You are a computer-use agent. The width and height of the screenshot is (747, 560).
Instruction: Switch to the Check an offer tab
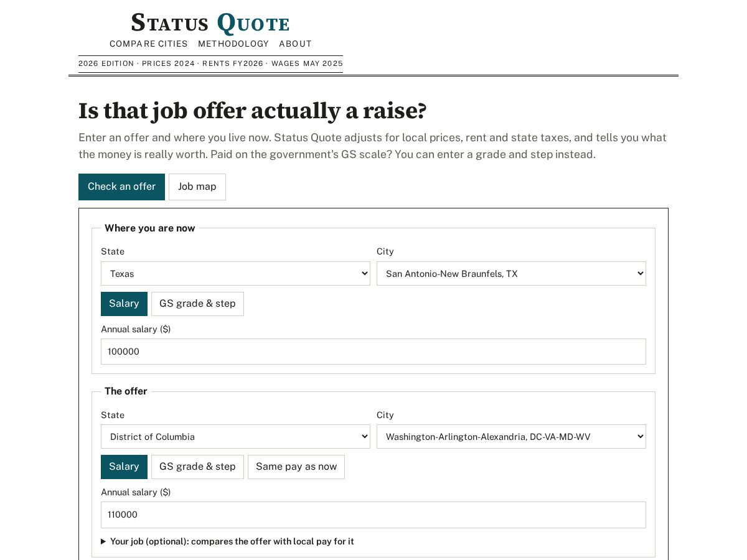(121, 187)
